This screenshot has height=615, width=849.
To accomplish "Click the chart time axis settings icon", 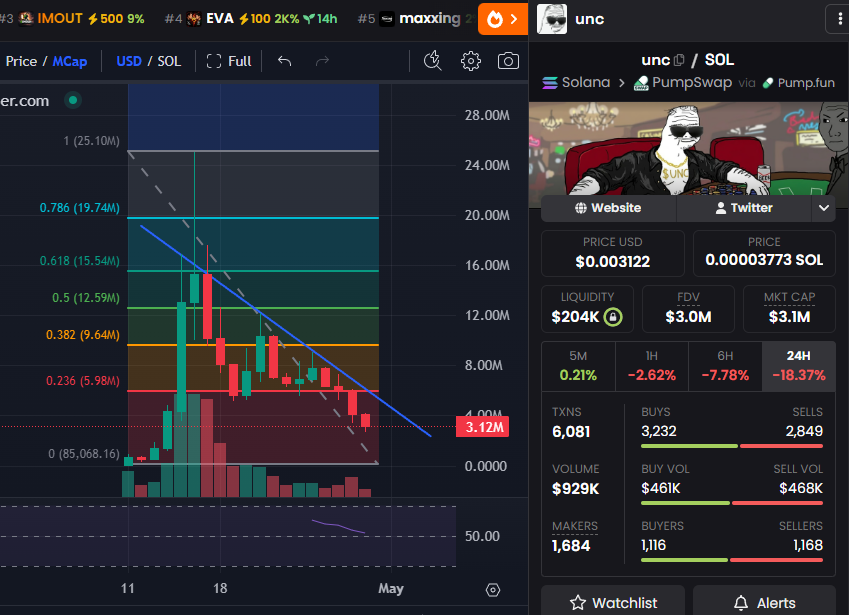I will pyautogui.click(x=493, y=590).
